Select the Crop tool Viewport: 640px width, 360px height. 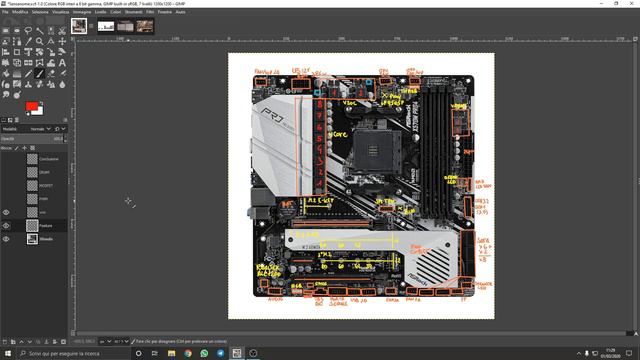pyautogui.click(x=17, y=52)
